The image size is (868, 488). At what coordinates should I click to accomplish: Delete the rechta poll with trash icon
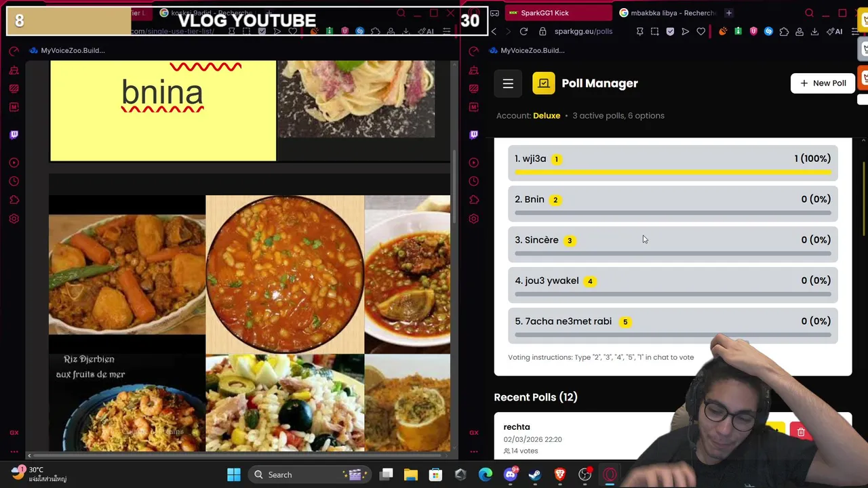tap(801, 432)
